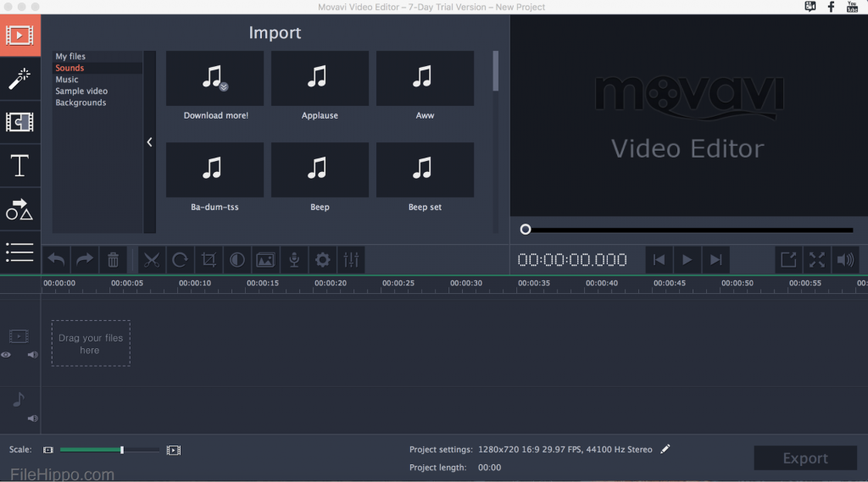The width and height of the screenshot is (868, 482).
Task: Click the Undo arrow
Action: (x=56, y=259)
